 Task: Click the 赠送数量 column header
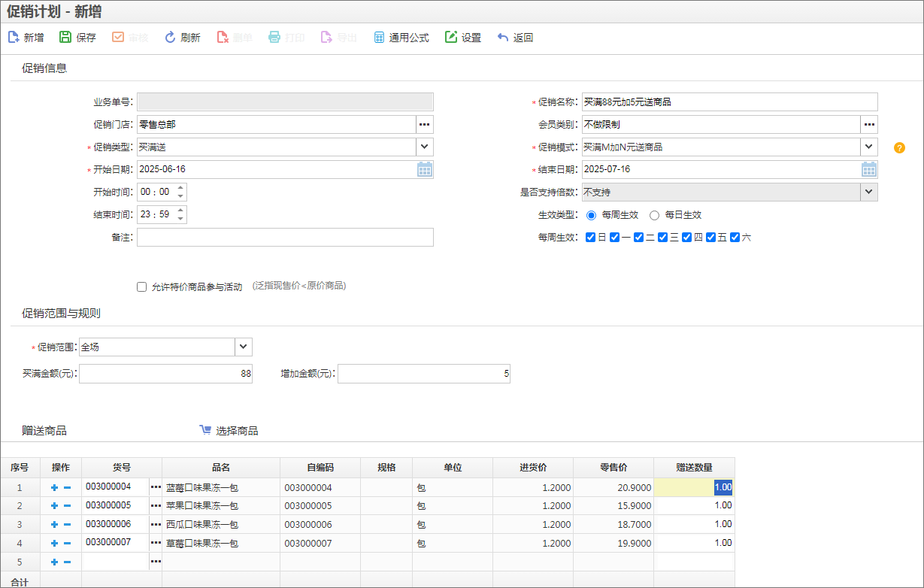694,468
